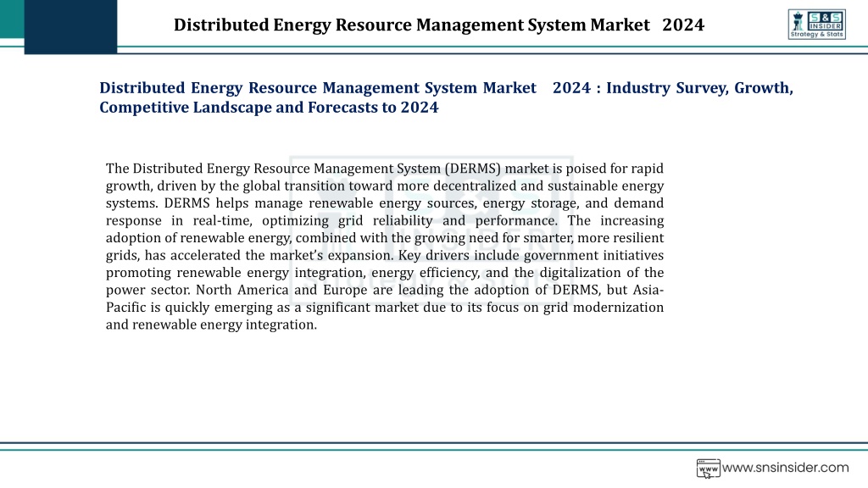
Task: Click the line starting 'promoting renewable energy integration'
Action: point(385,272)
